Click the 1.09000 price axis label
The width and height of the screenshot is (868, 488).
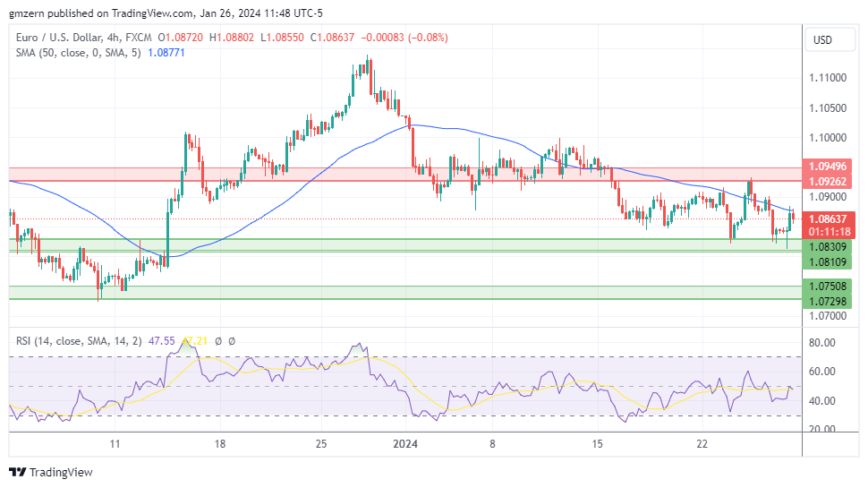[x=828, y=197]
